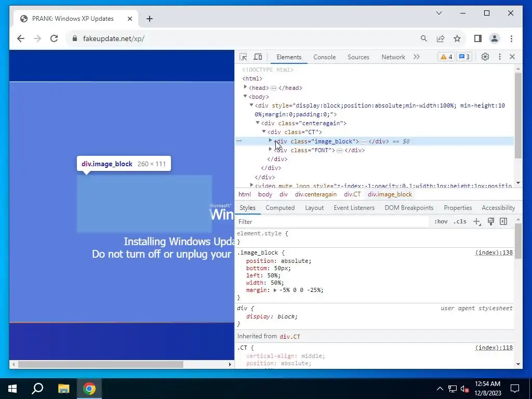Screen dimensions: 532x399
Task: Open (index):118 source link
Action: [x=494, y=348]
